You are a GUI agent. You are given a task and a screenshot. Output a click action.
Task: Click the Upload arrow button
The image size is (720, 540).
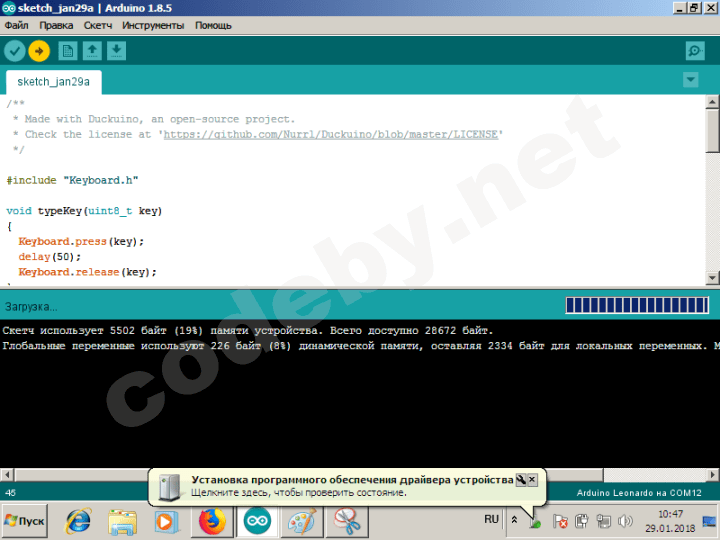point(39,51)
